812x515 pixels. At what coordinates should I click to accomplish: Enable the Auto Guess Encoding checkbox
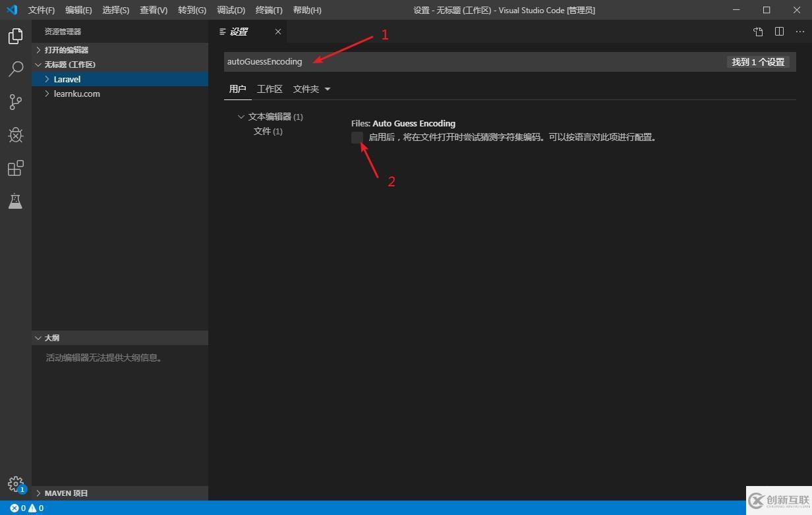(x=357, y=138)
